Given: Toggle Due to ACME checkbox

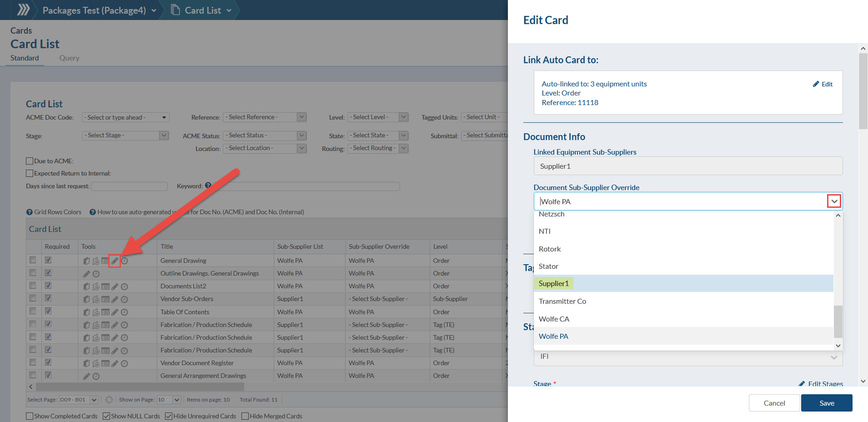Looking at the screenshot, I should pos(30,161).
